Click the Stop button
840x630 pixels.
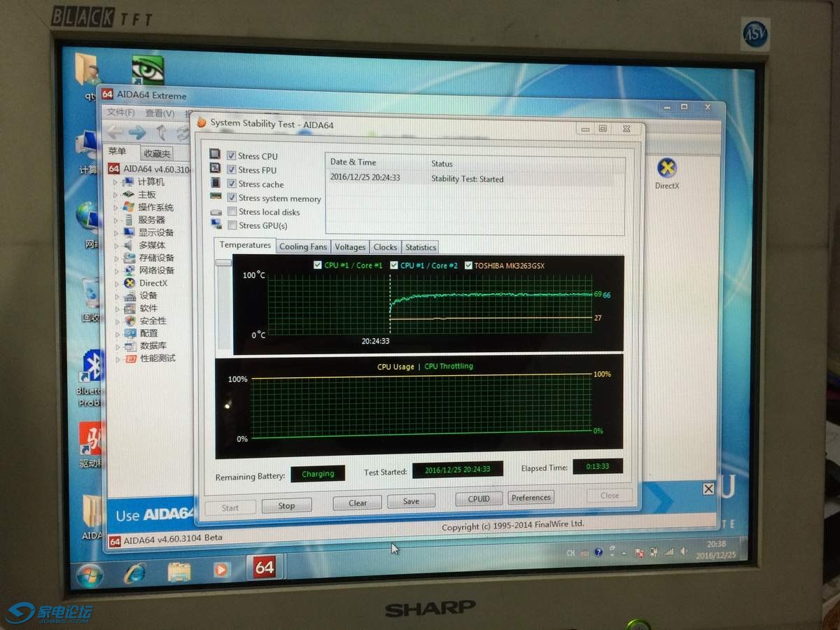pos(286,505)
